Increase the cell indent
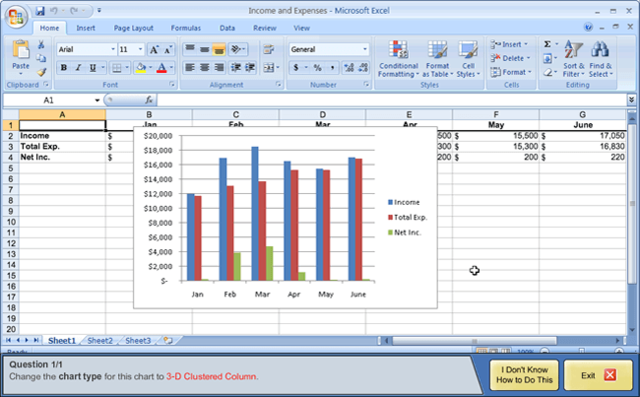 pos(250,67)
